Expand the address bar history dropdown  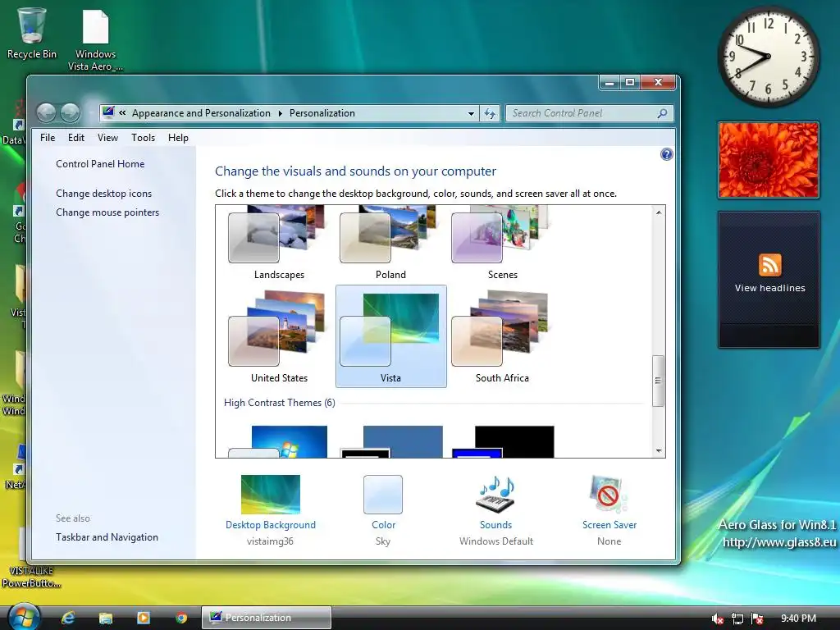[x=471, y=113]
